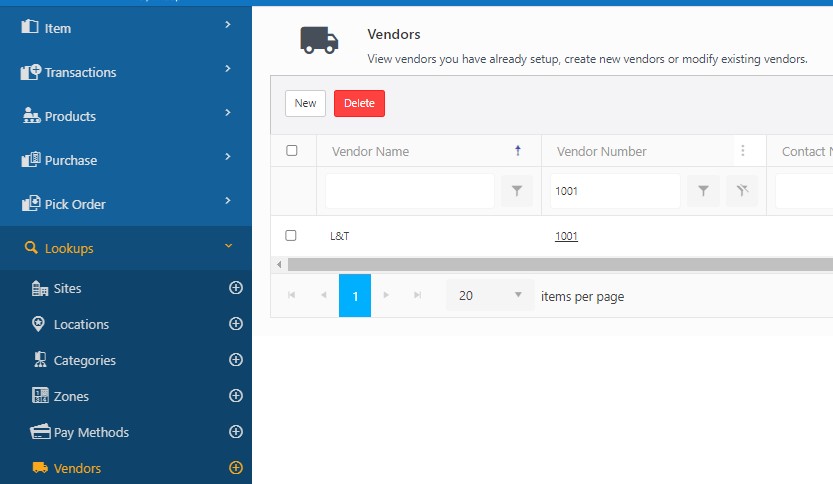Open vendor number 1001 link
Screen dimensions: 833x484
coord(566,236)
